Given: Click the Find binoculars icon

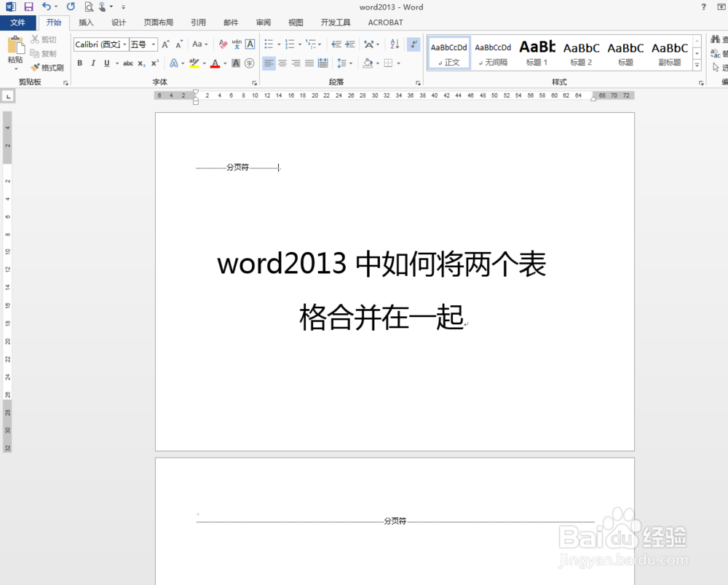Looking at the screenshot, I should point(716,40).
